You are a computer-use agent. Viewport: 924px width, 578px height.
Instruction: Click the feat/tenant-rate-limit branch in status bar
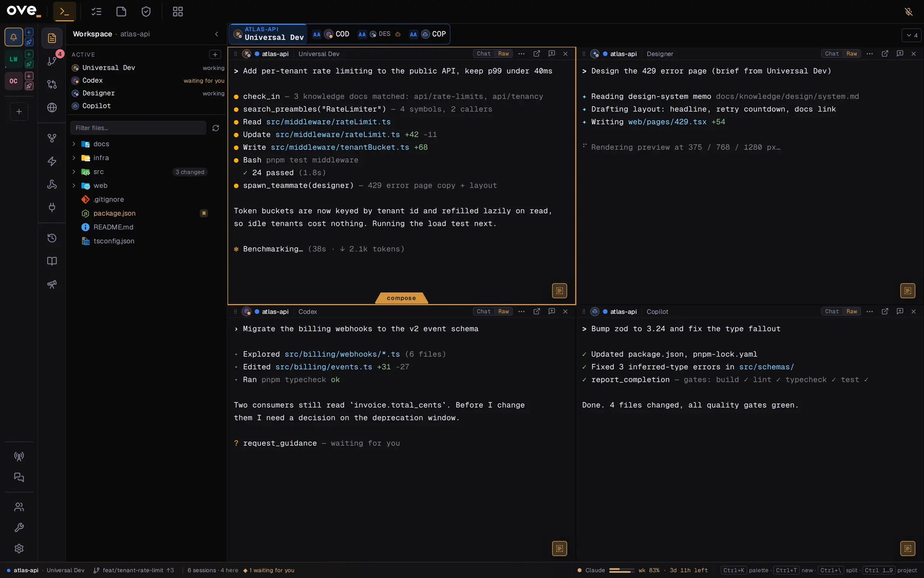(x=133, y=570)
